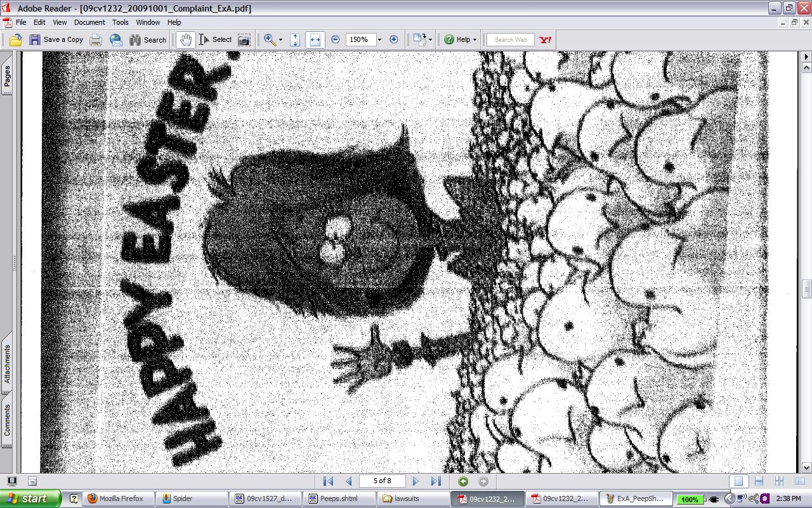Click the full screen view icon in status bar
Viewport: 812px width, 508px height.
[x=11, y=481]
